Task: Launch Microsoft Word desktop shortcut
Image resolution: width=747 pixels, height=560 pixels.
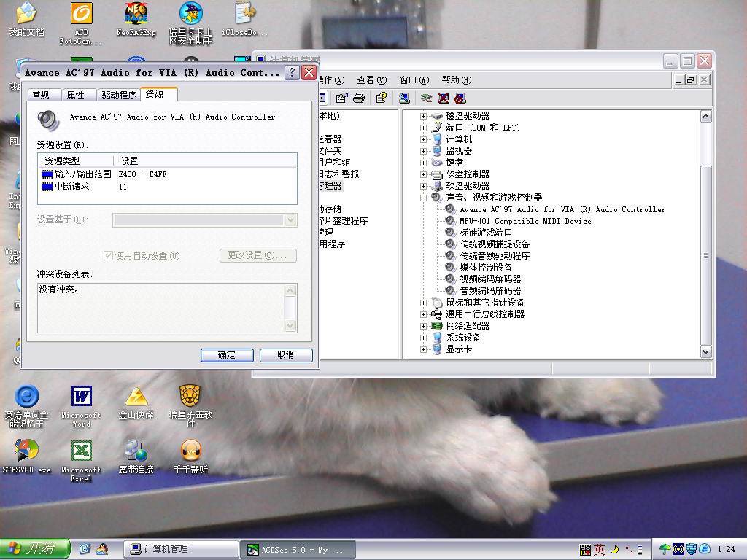Action: tap(82, 405)
